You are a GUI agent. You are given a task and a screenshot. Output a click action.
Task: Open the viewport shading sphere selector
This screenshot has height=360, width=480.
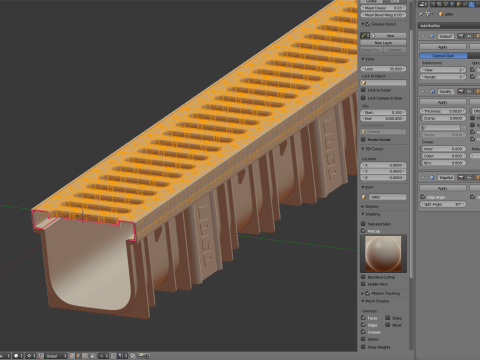18,356
